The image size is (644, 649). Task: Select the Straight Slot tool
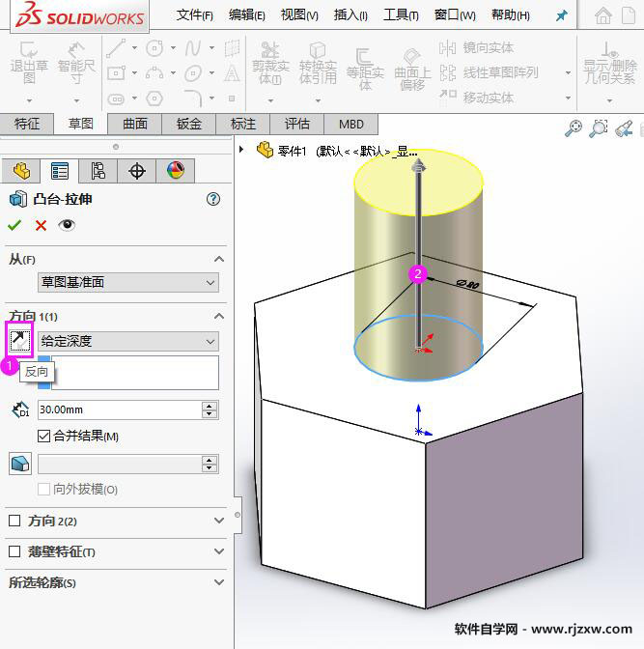point(116,99)
